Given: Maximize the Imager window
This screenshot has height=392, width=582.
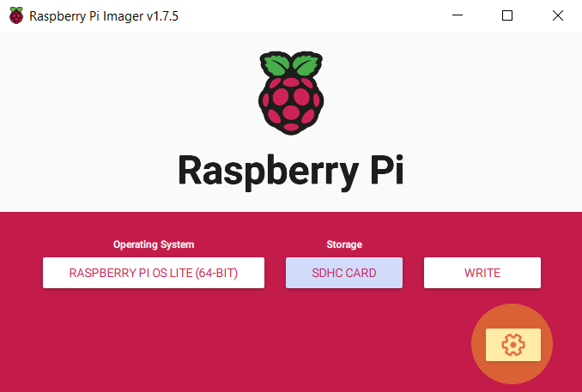Looking at the screenshot, I should [507, 15].
